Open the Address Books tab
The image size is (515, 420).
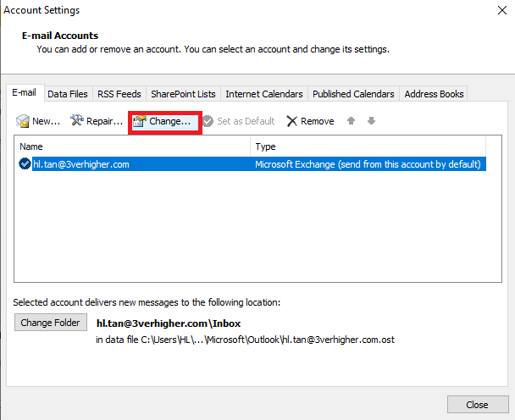tap(434, 94)
